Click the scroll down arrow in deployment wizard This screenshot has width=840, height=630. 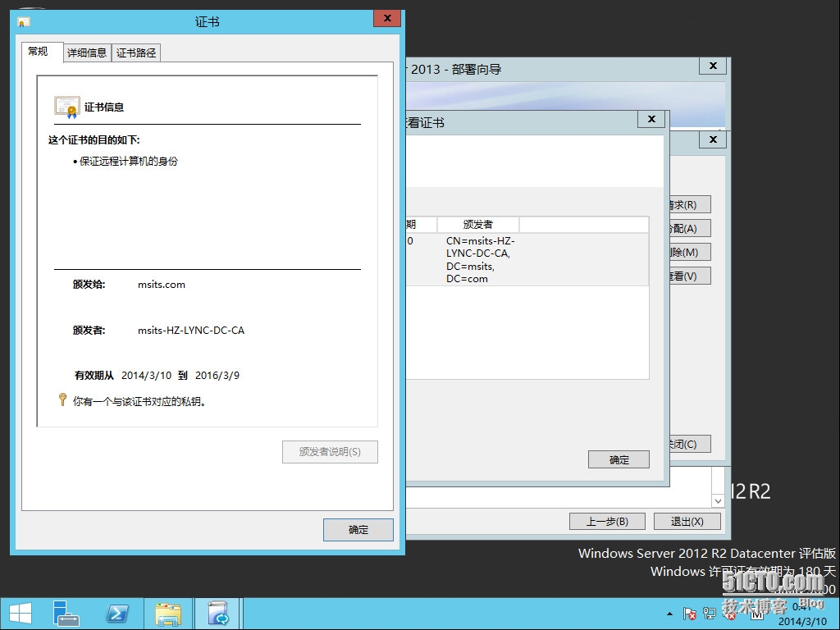[718, 501]
